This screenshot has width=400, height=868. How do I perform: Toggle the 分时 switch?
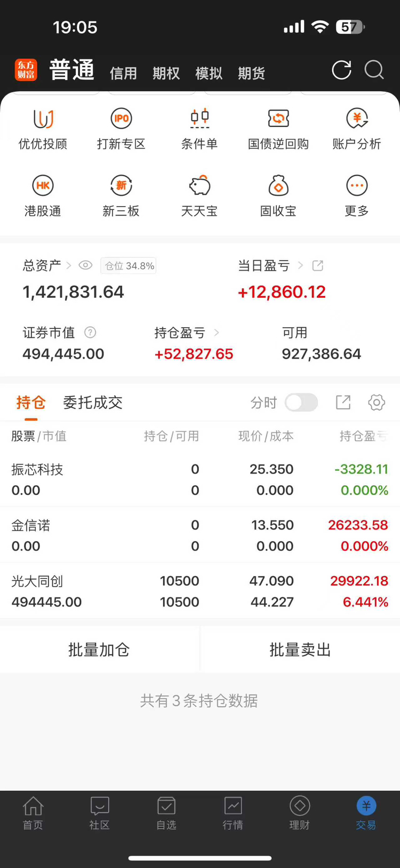click(x=301, y=403)
